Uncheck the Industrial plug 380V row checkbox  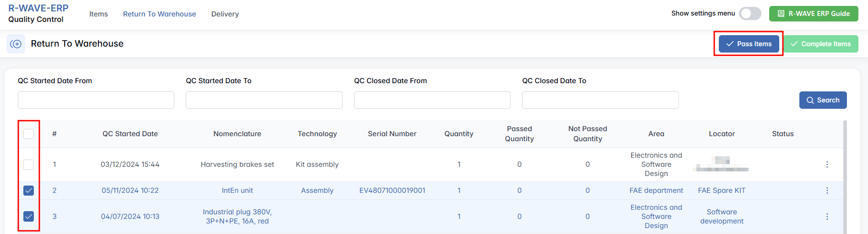[29, 217]
